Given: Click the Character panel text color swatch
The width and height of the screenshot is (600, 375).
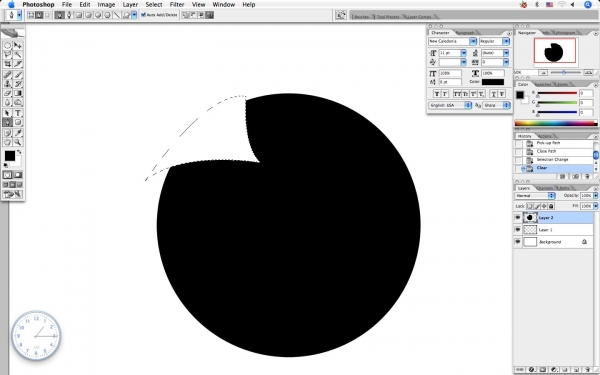Looking at the screenshot, I should 493,82.
